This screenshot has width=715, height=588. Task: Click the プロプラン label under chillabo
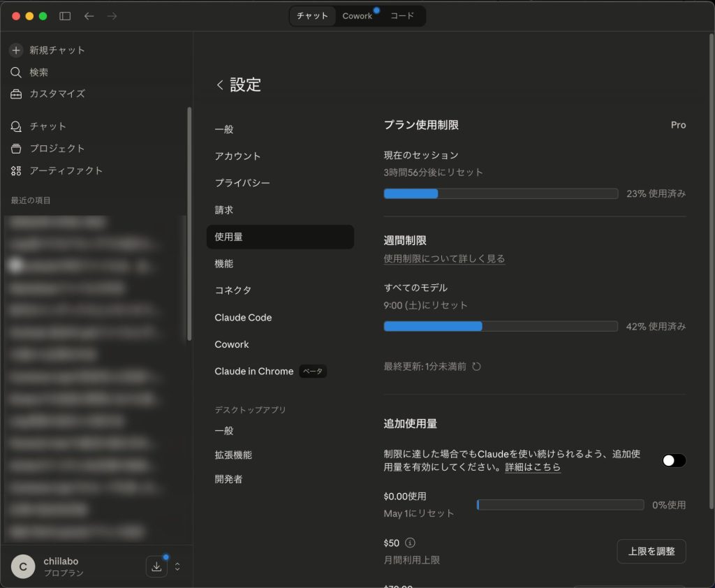pos(64,573)
